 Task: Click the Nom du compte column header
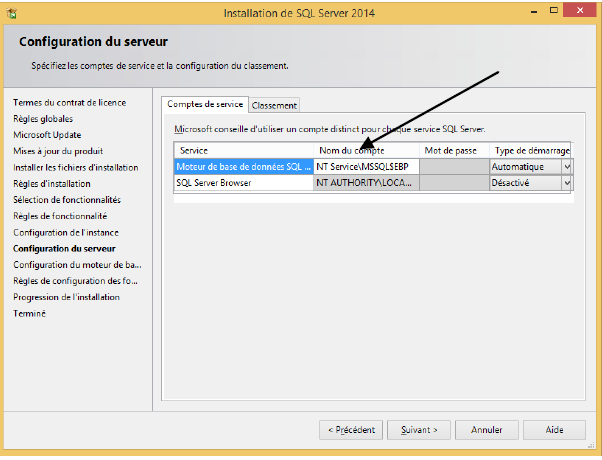(366, 151)
